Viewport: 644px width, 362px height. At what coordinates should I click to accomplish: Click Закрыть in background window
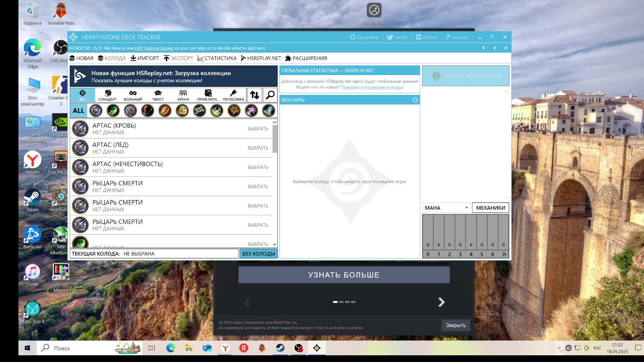tap(455, 325)
